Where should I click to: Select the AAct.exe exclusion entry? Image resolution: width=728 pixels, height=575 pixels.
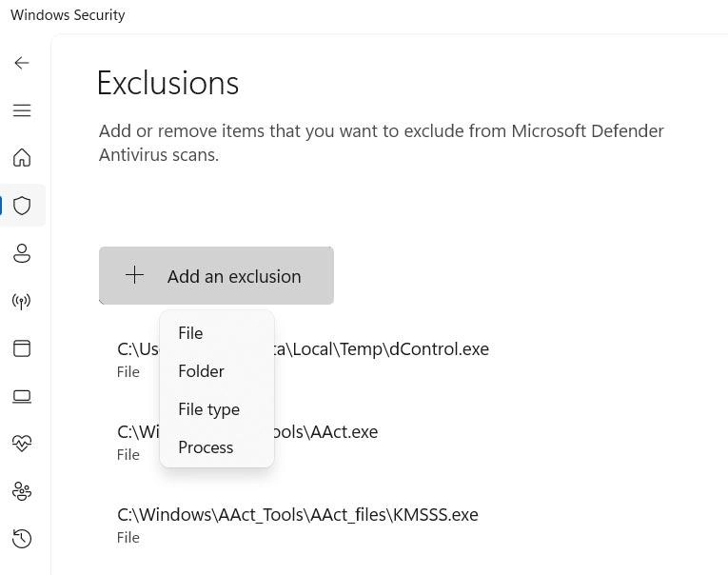[x=247, y=442]
